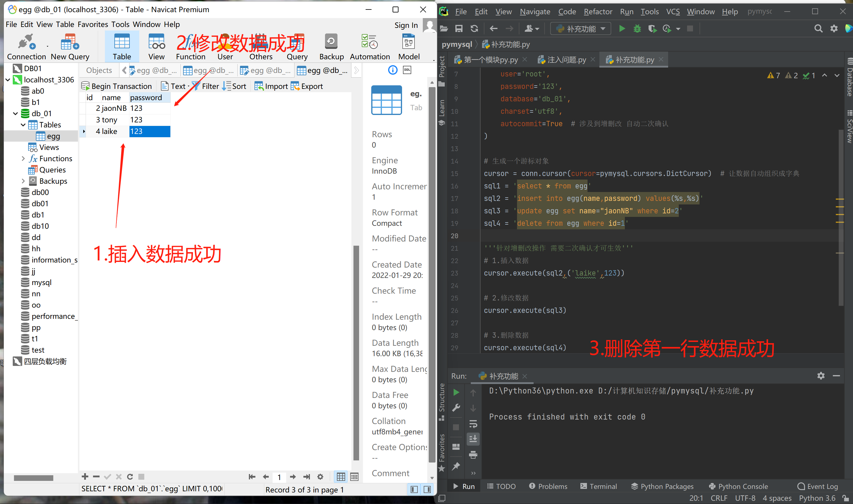
Task: Click the Debug bug icon
Action: point(637,29)
